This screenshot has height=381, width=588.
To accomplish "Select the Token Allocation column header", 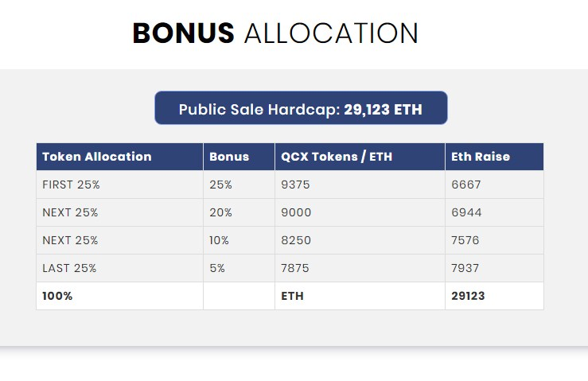I will coord(119,157).
